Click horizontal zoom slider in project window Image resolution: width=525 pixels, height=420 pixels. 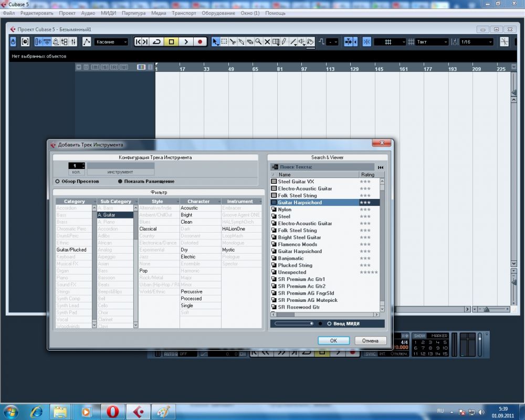(493, 309)
